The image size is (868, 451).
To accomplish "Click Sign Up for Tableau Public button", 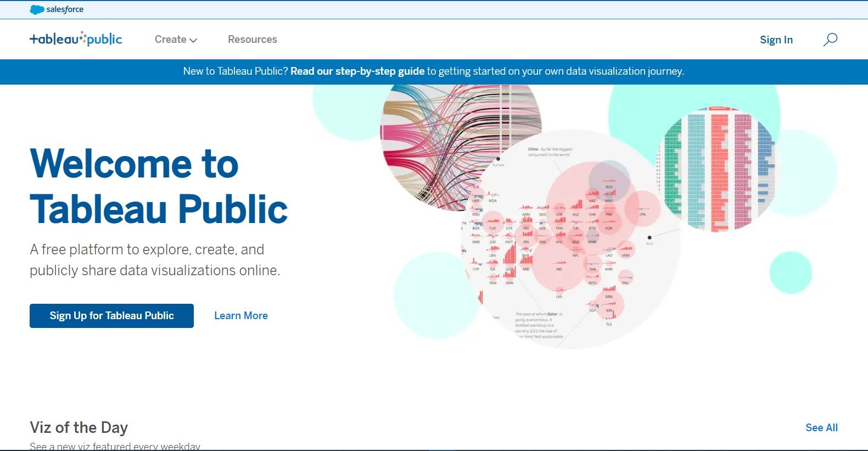I will click(111, 316).
